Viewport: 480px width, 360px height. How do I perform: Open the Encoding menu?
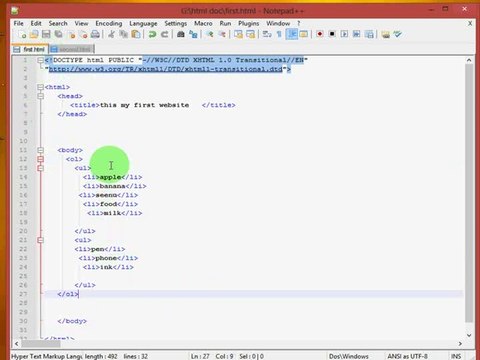point(109,23)
